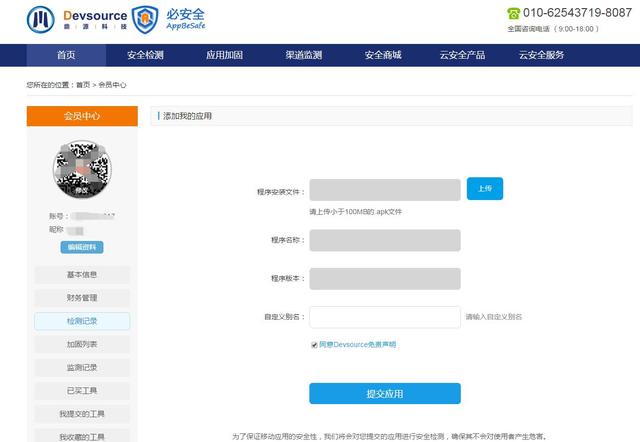The height and width of the screenshot is (442, 640).
Task: Select 渠道监测 in the top navigation
Action: [303, 55]
